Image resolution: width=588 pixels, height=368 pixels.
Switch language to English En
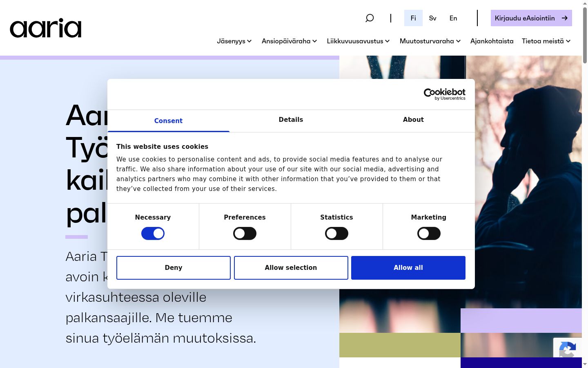point(453,18)
